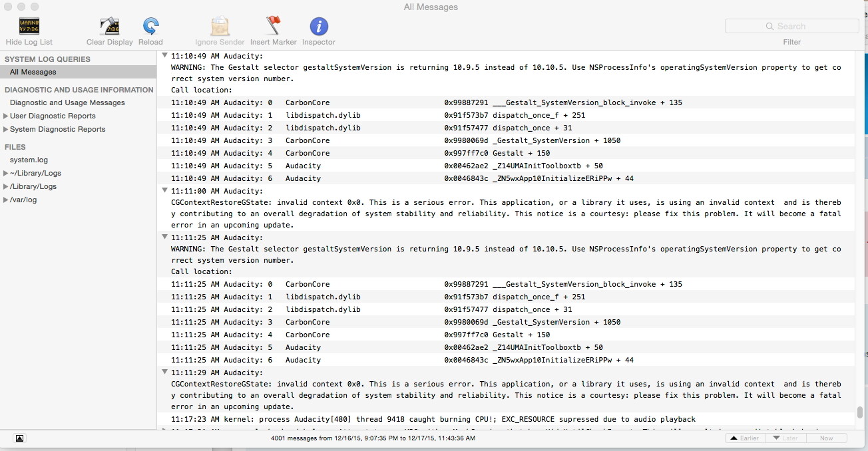Select 11:10:49 AM dispatch_once_f + 251 row

pos(506,115)
